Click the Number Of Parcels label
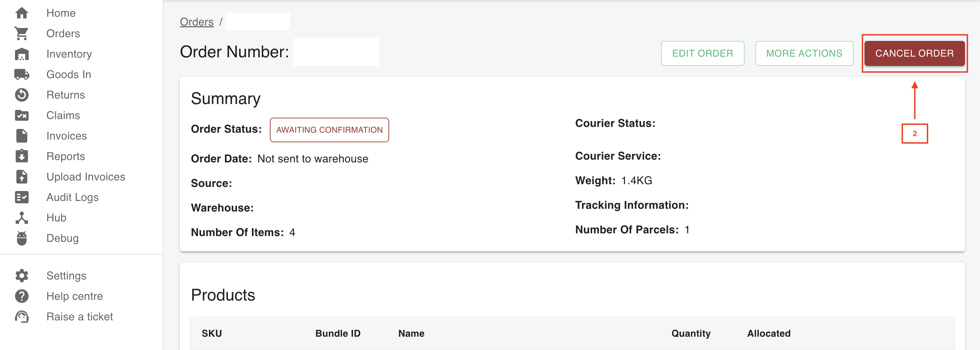Viewport: 980px width, 350px height. tap(627, 230)
